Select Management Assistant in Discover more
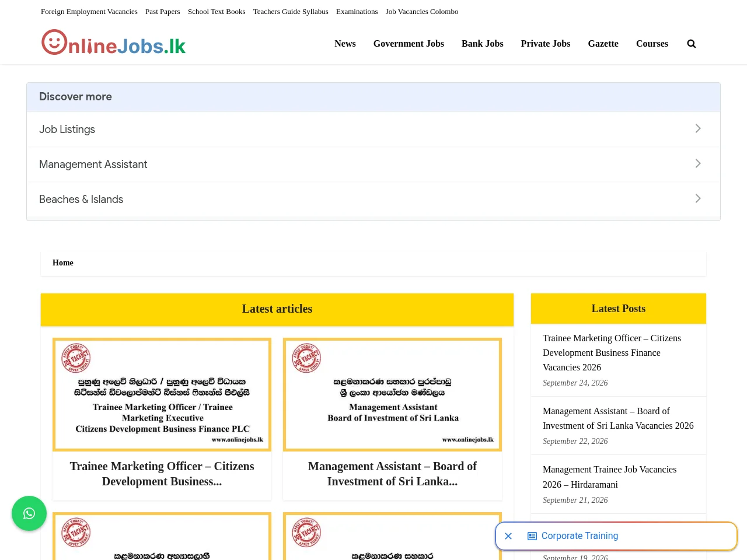 coord(373,164)
